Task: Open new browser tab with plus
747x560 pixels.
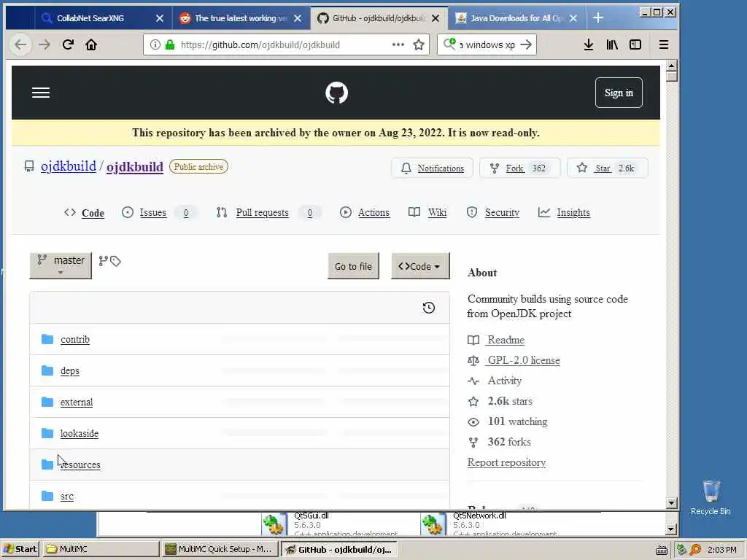Action: pyautogui.click(x=598, y=18)
